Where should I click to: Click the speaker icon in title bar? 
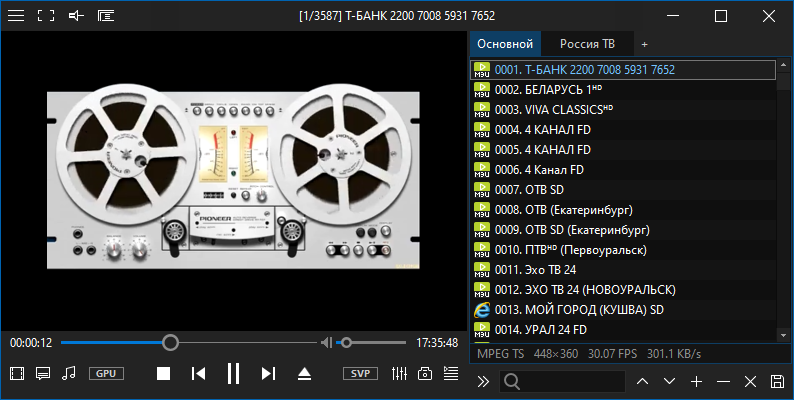click(x=76, y=16)
